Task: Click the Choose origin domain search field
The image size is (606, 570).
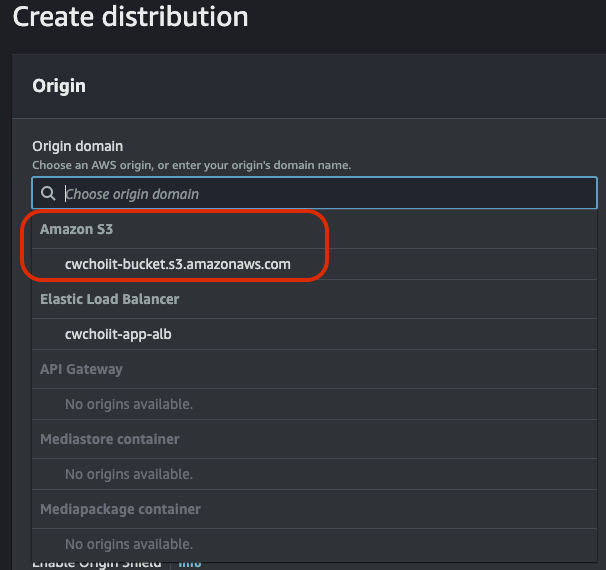Action: click(x=314, y=193)
